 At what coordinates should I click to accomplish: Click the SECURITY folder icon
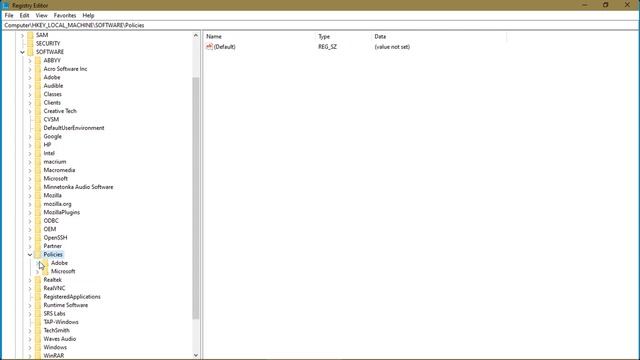tap(30, 44)
